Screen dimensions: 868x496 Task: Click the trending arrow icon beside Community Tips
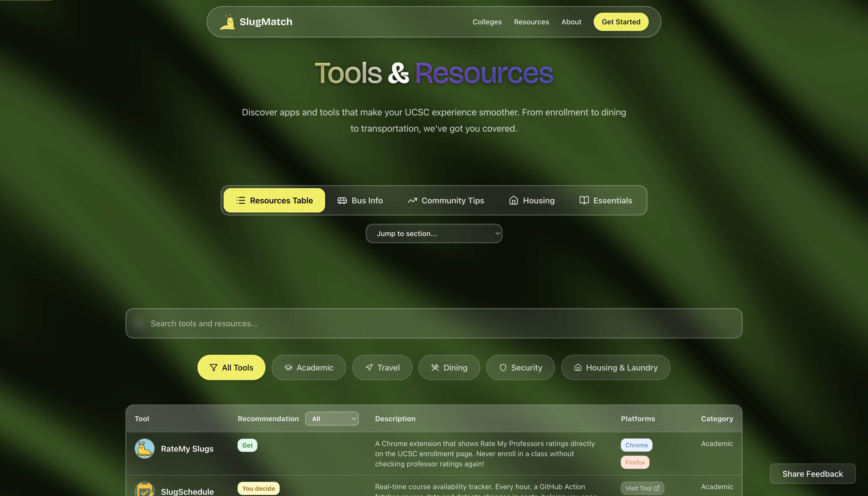tap(412, 200)
